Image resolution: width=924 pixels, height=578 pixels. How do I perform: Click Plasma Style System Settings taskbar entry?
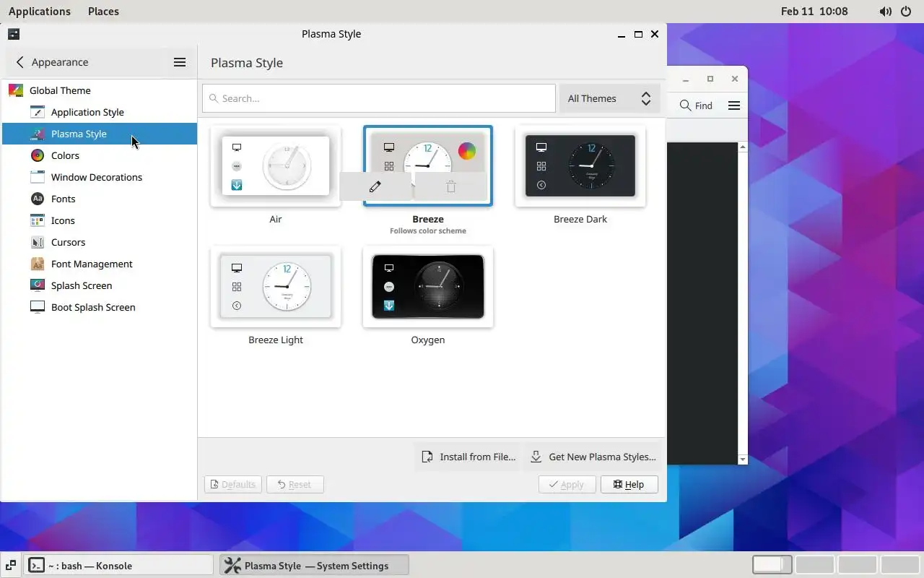point(314,566)
